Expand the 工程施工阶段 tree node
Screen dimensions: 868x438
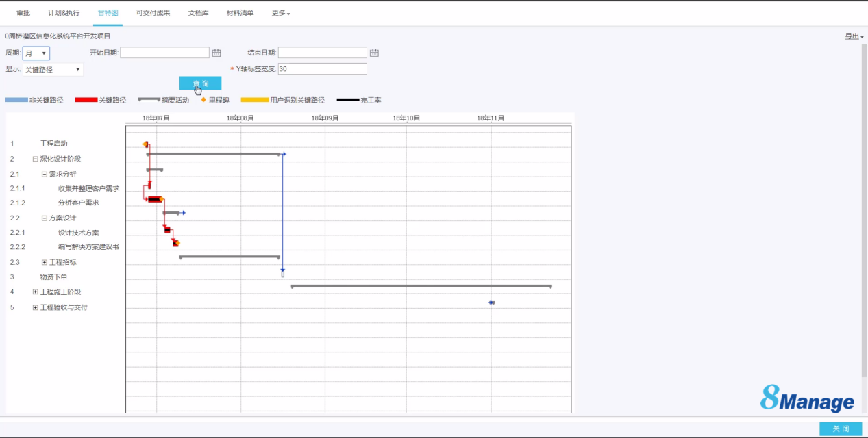(36, 292)
